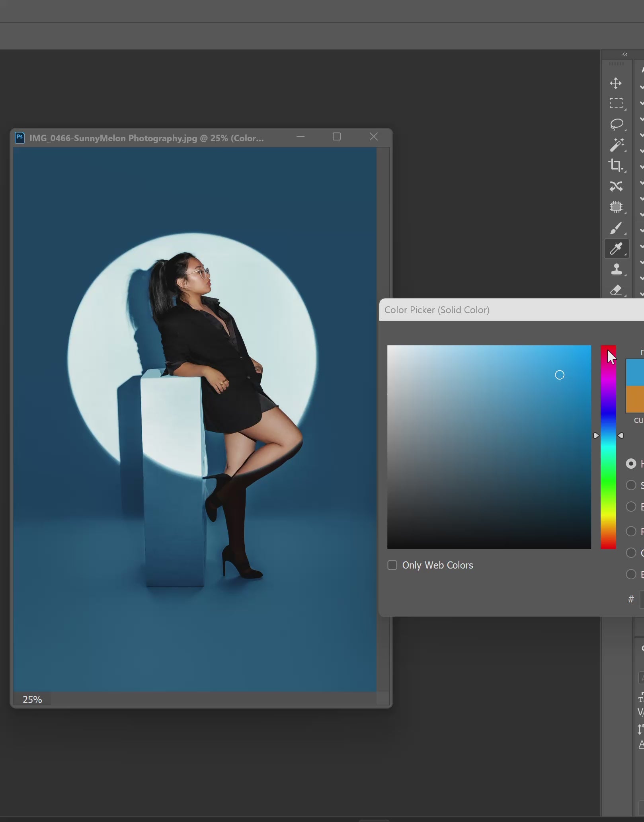Select the R red channel radio button
Viewport: 644px width, 822px height.
pos(631,531)
